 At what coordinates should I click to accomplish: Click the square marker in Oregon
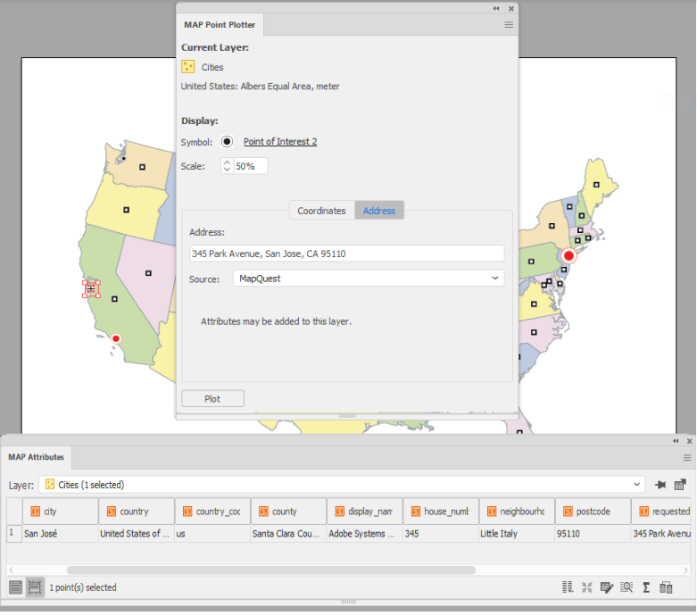click(126, 210)
